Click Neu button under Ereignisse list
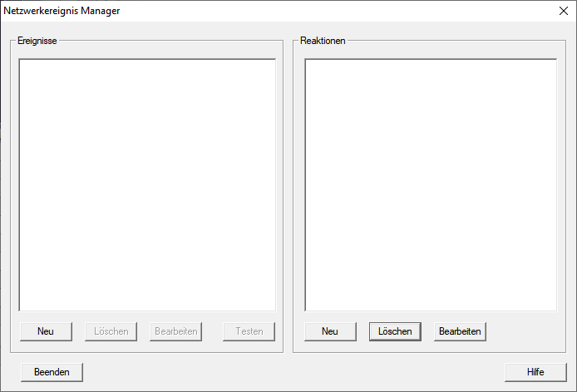Viewport: 577px width, 392px height. pos(46,331)
